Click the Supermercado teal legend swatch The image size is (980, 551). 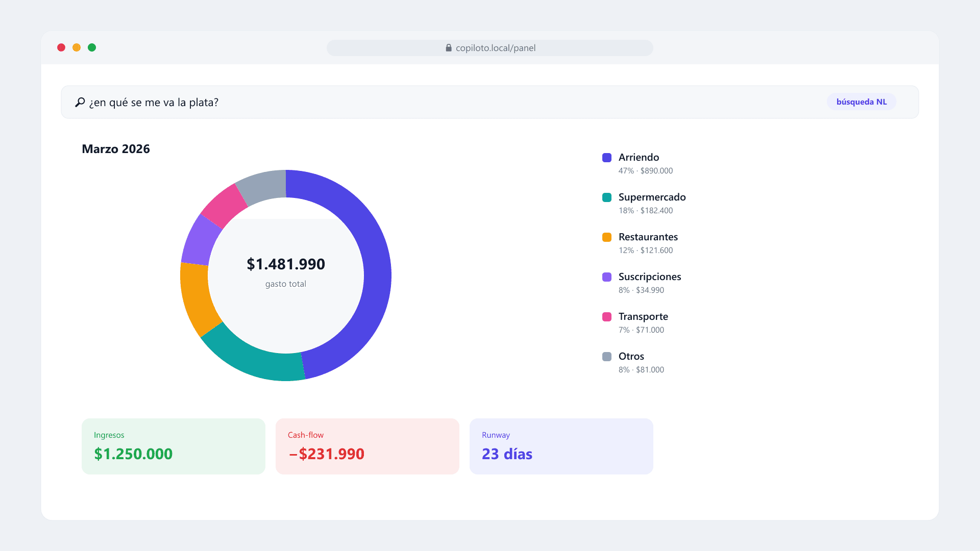(607, 197)
